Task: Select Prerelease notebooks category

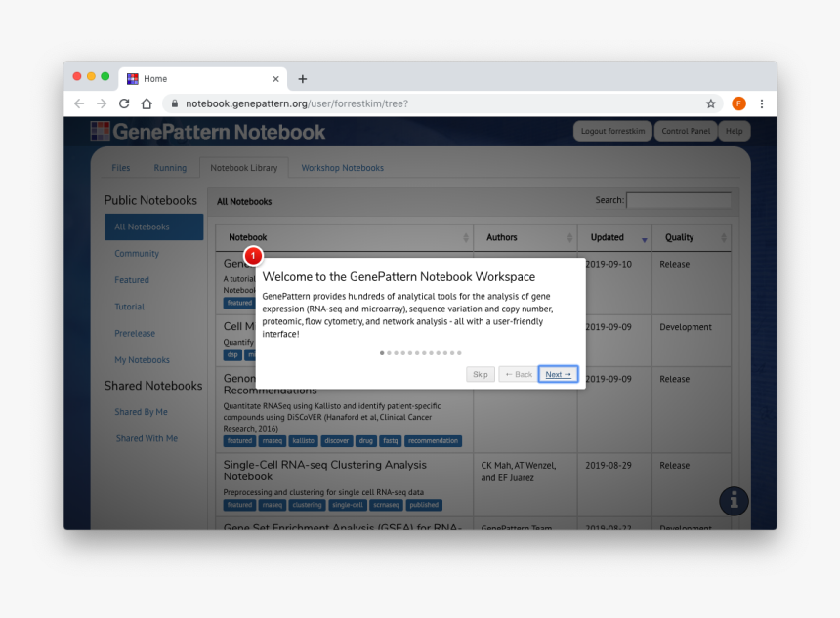Action: [135, 333]
